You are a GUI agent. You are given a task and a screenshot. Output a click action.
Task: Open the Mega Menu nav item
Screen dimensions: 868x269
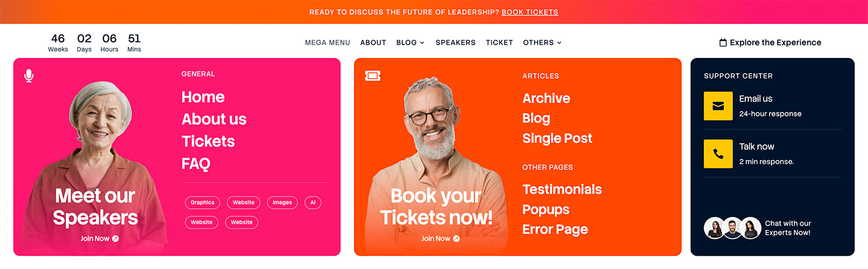pos(328,42)
